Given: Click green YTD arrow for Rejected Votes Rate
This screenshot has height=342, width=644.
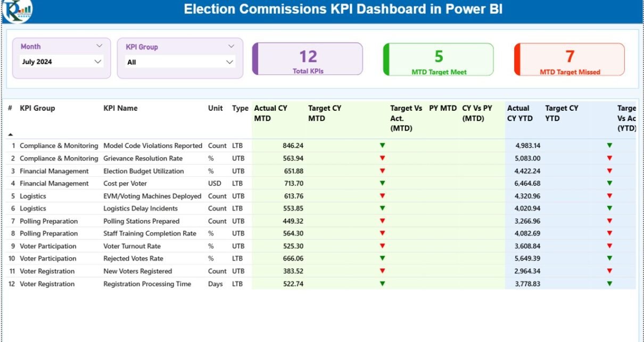Looking at the screenshot, I should click(609, 258).
